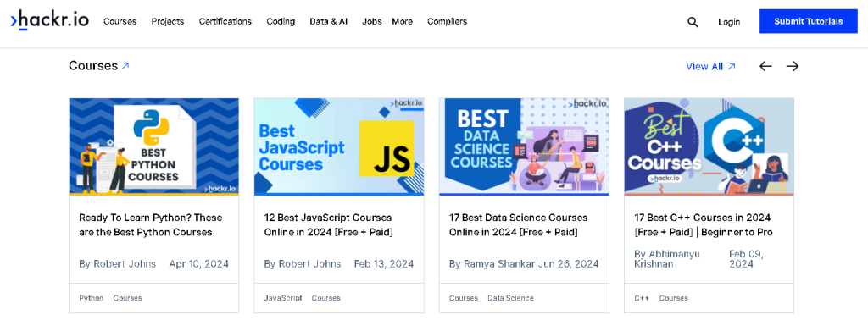Open the Certifications menu item
The height and width of the screenshot is (320, 868).
pos(225,21)
